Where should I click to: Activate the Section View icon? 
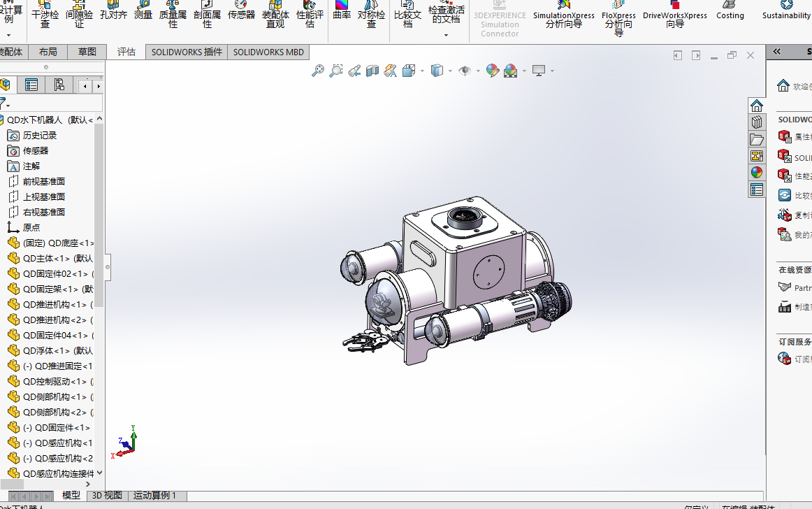pos(372,71)
